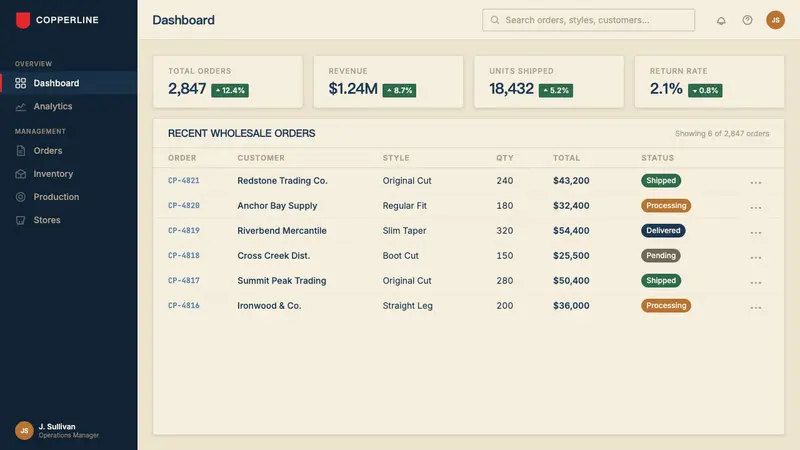Viewport: 800px width, 450px height.
Task: Select the Return Rate 2.1% value
Action: (666, 89)
